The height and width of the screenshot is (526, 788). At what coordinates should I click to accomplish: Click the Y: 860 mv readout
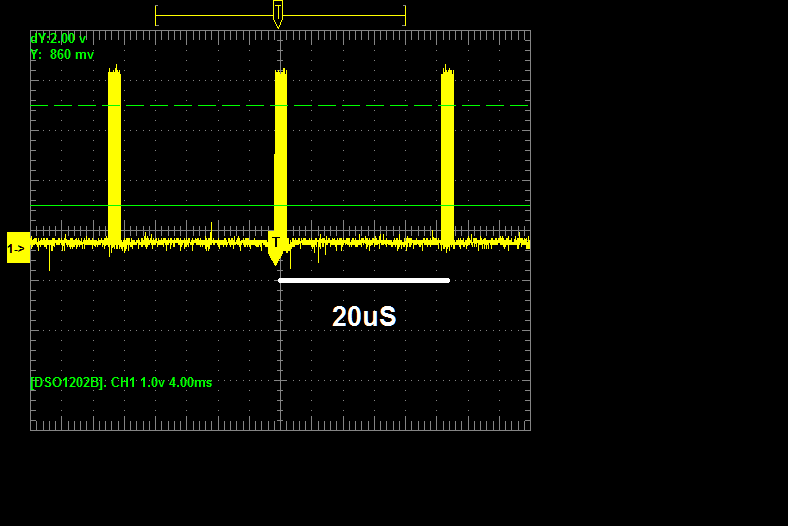(x=62, y=54)
